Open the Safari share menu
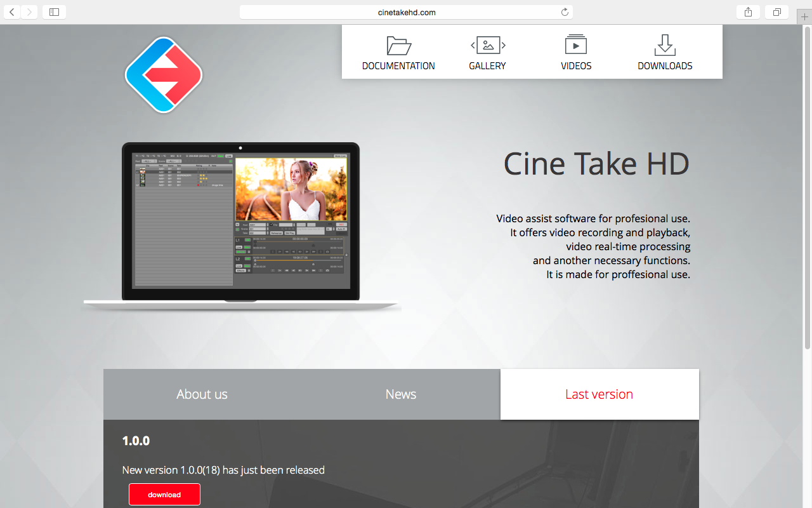This screenshot has height=508, width=812. (749, 12)
